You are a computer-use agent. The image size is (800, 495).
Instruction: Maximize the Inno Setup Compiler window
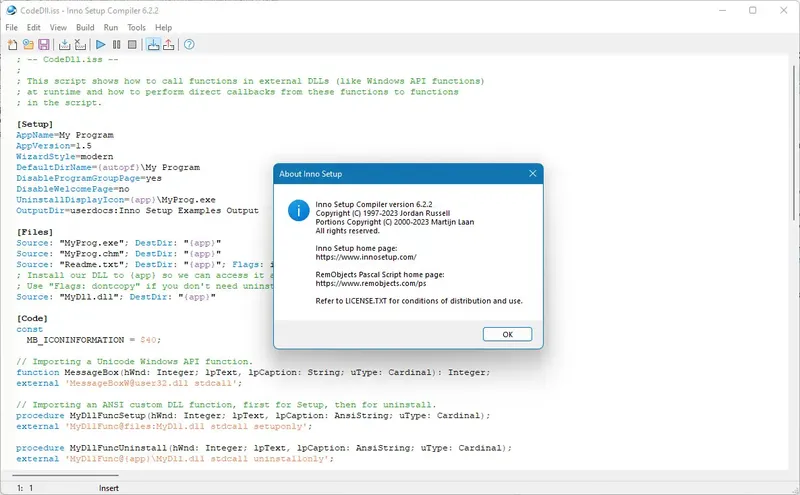pyautogui.click(x=753, y=10)
